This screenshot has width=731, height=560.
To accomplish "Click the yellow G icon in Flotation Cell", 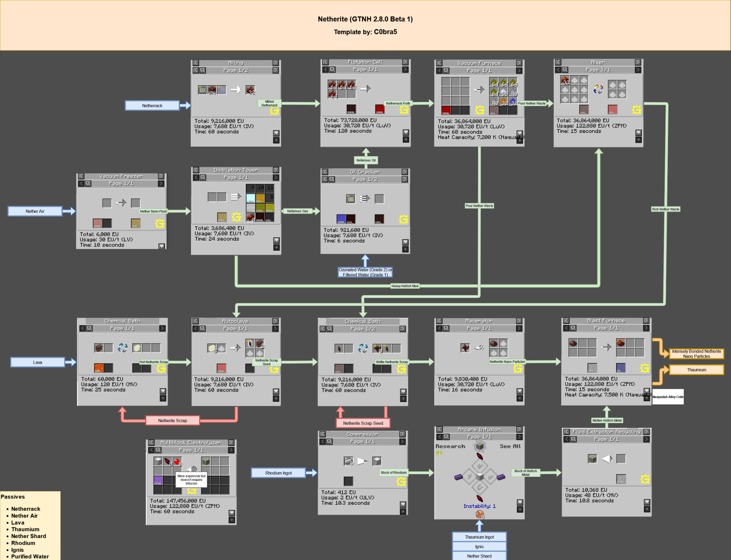I will (x=404, y=110).
